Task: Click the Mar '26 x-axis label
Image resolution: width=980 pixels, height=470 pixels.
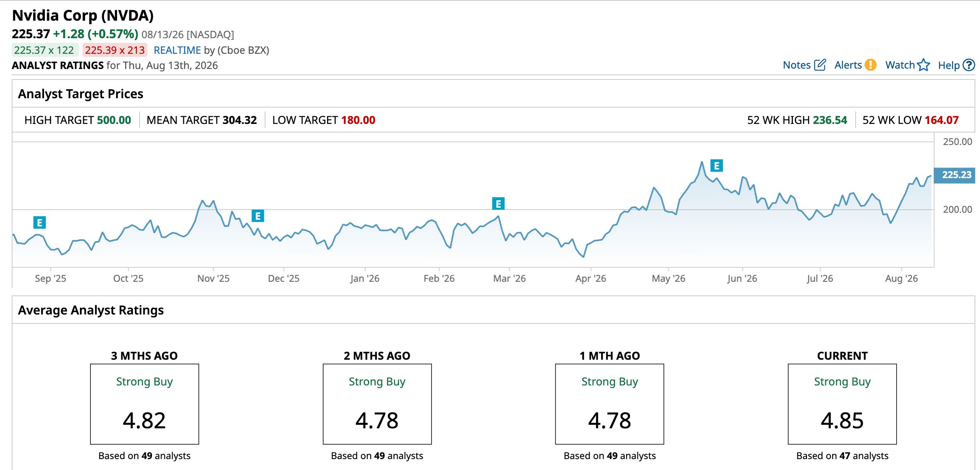Action: 509,279
